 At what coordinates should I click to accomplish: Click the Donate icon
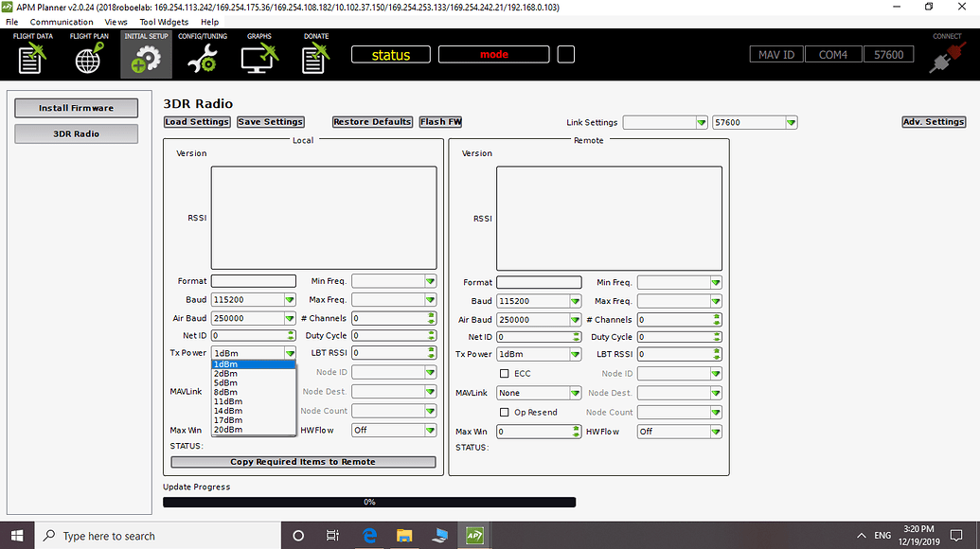[x=315, y=57]
